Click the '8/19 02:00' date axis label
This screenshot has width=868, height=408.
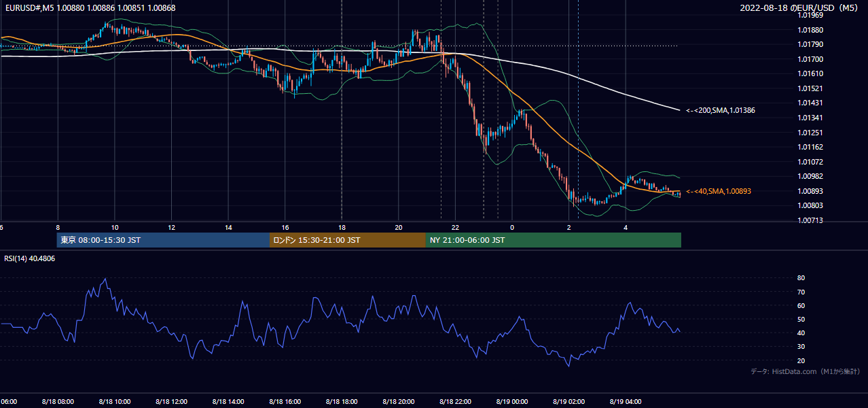pyautogui.click(x=568, y=402)
